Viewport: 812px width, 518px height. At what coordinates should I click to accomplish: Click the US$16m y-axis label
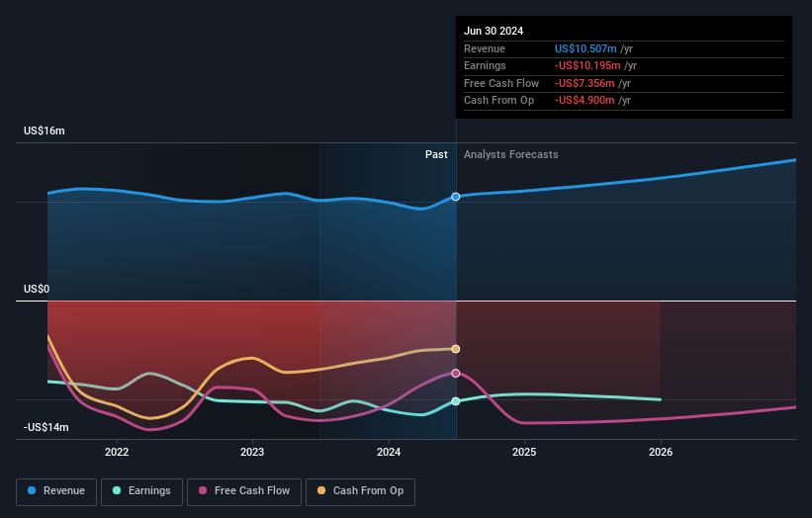coord(45,130)
